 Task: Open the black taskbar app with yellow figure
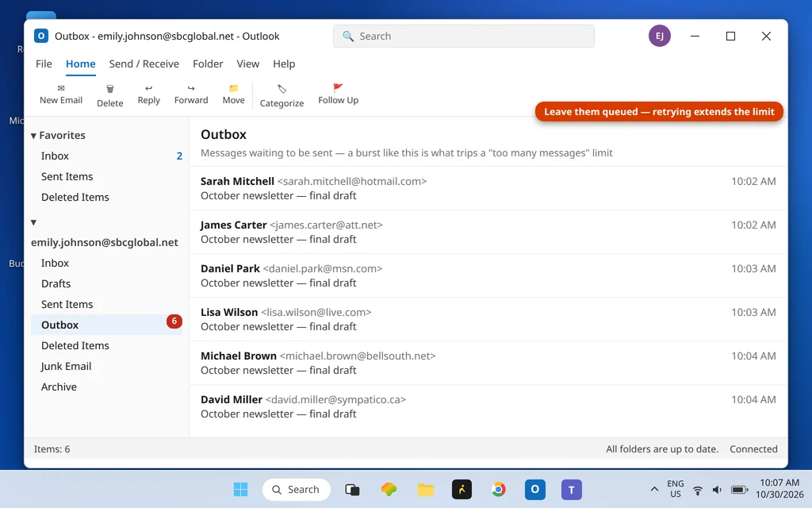462,489
